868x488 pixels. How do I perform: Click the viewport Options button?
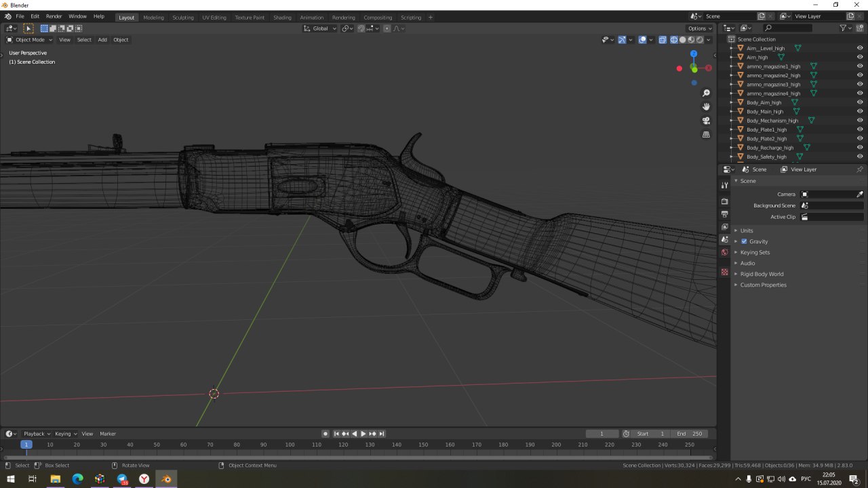click(699, 28)
